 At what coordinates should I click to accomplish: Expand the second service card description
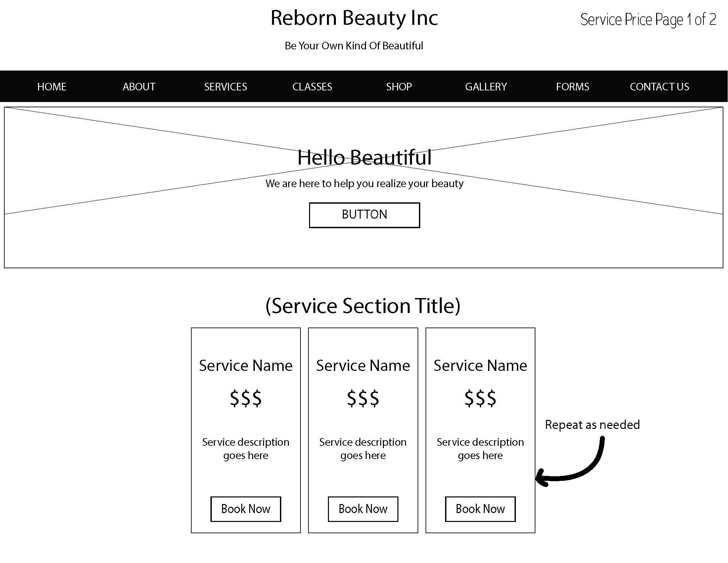coord(362,448)
